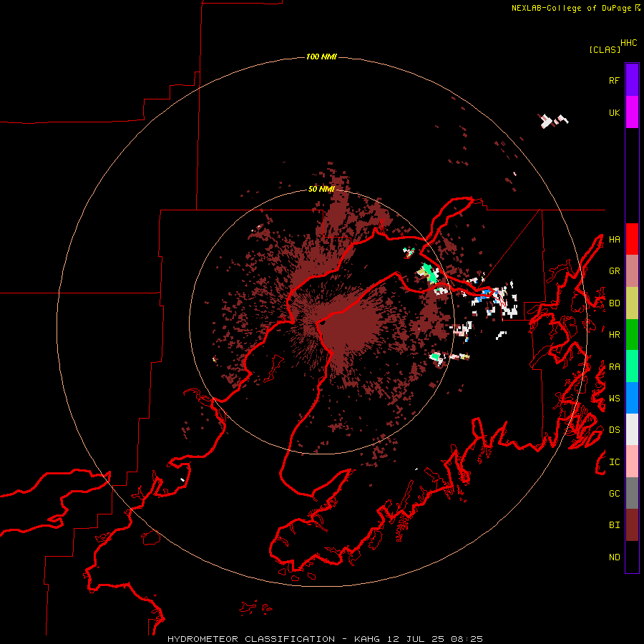Click the IC pink legend swatch

(632, 462)
